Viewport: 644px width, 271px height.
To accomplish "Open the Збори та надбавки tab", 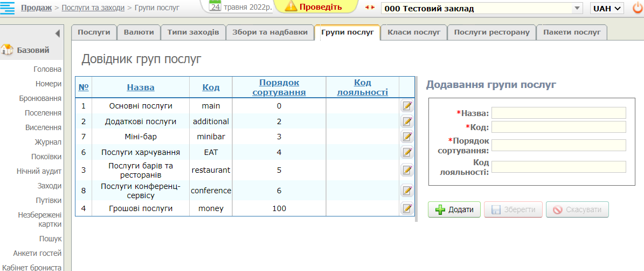I will click(x=269, y=32).
